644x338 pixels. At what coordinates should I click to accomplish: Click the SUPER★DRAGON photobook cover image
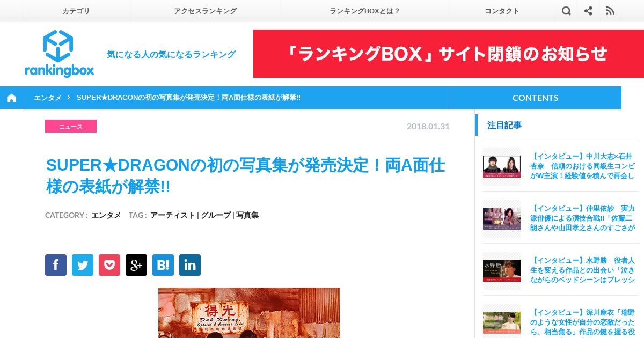[249, 313]
